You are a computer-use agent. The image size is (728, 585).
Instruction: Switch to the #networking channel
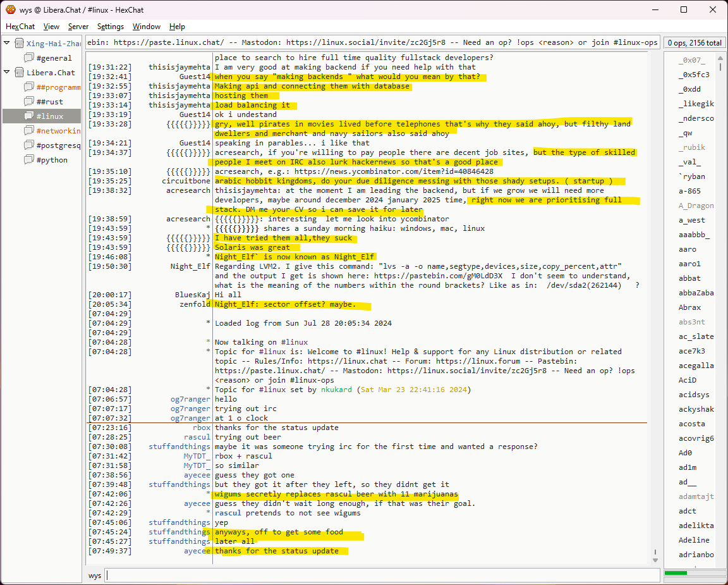[x=58, y=131]
